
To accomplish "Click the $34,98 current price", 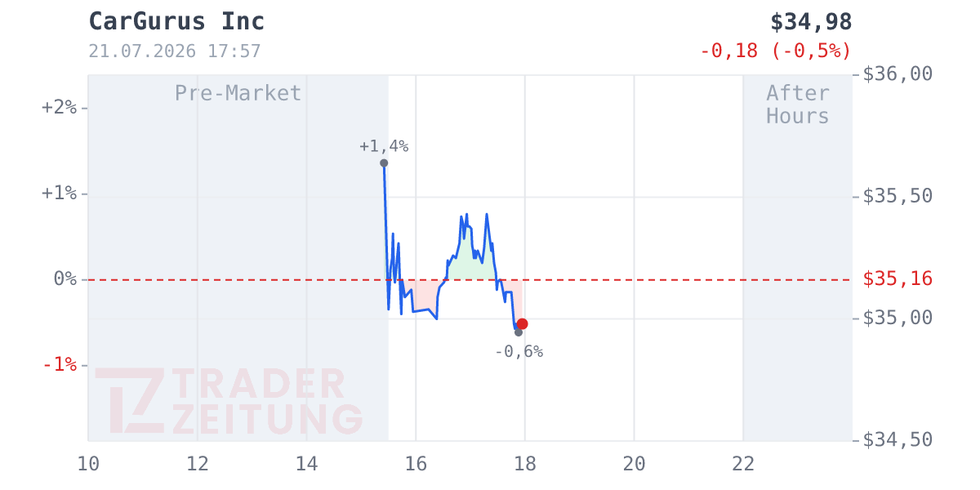I will click(811, 21).
